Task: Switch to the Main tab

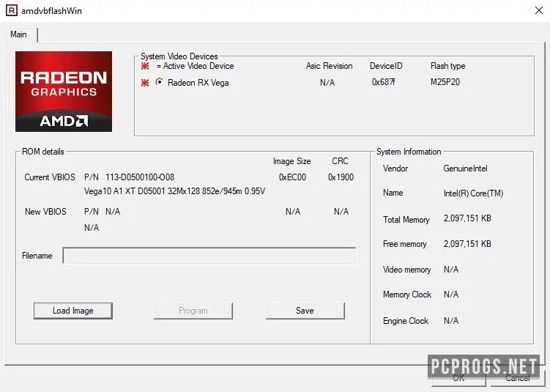Action: pyautogui.click(x=18, y=34)
